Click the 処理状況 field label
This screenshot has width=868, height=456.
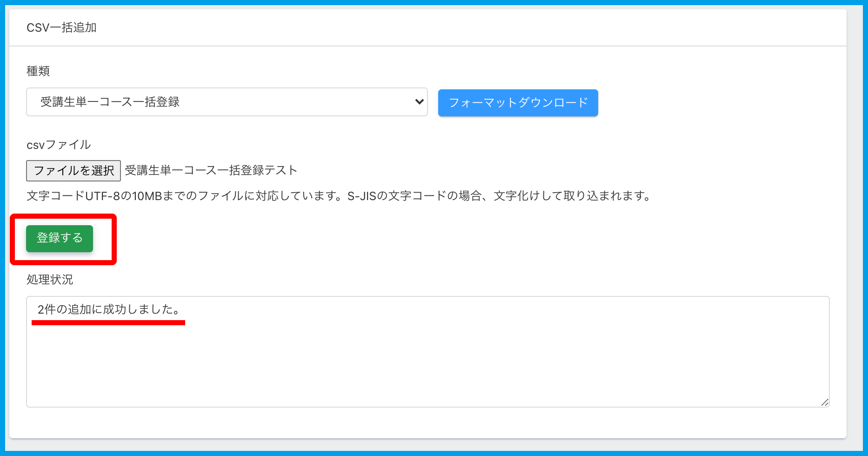point(50,280)
